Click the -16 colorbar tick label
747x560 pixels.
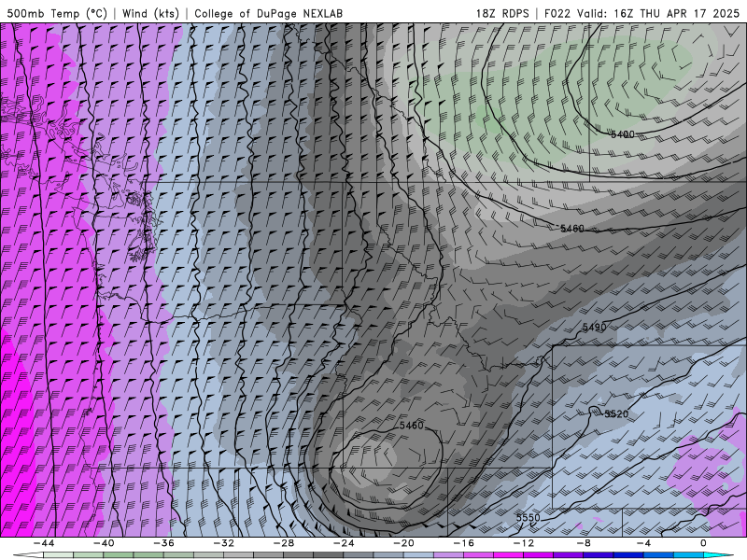463,543
